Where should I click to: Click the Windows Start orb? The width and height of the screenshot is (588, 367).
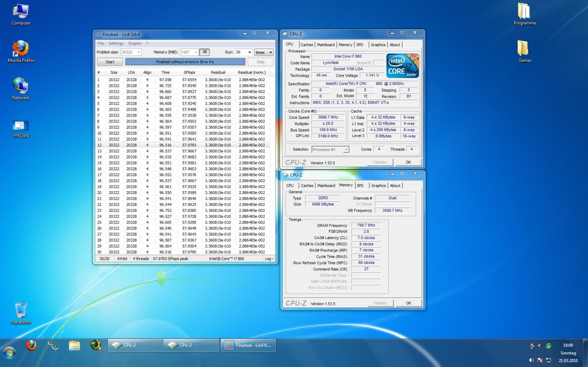click(10, 353)
